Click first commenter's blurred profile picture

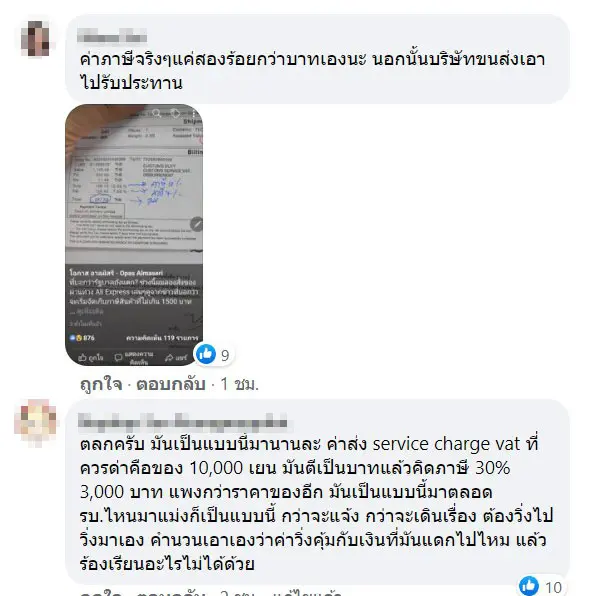tap(35, 39)
